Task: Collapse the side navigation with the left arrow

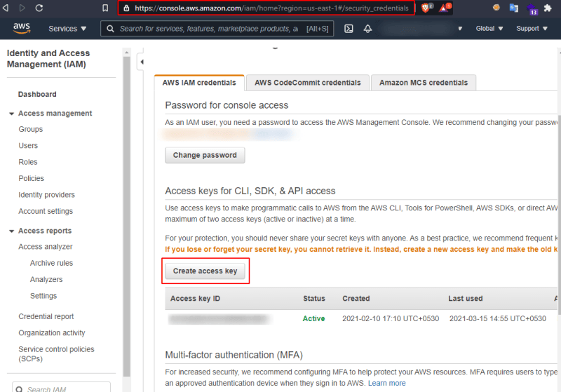Action: [x=142, y=62]
